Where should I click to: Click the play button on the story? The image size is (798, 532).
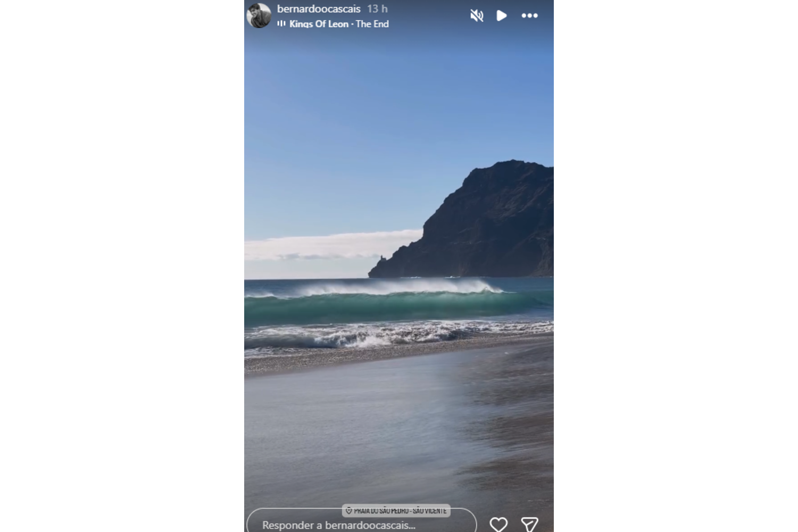pos(501,15)
